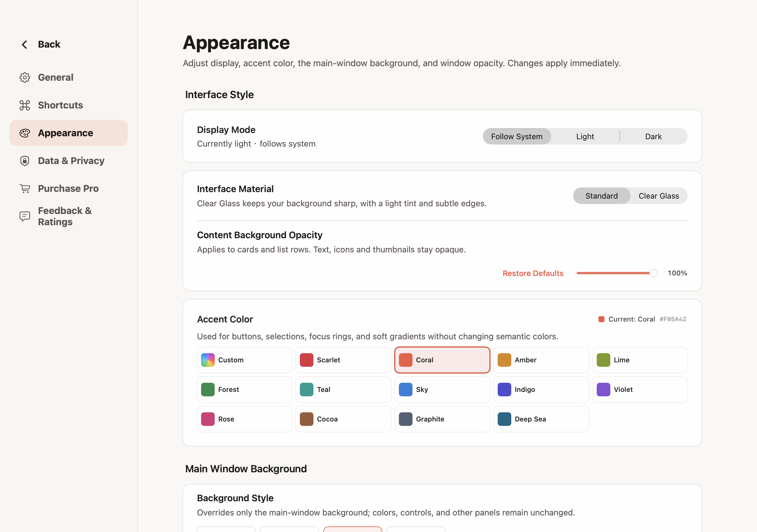Switch display mode to Dark
The height and width of the screenshot is (532, 757).
(653, 137)
